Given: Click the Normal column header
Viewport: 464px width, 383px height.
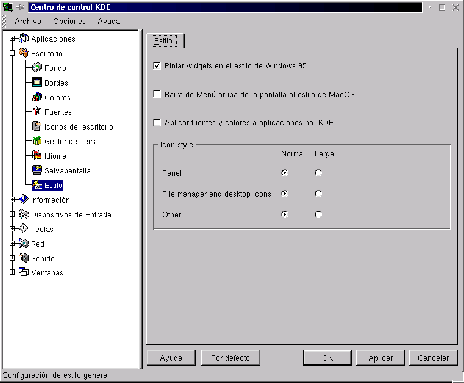Looking at the screenshot, I should (292, 154).
